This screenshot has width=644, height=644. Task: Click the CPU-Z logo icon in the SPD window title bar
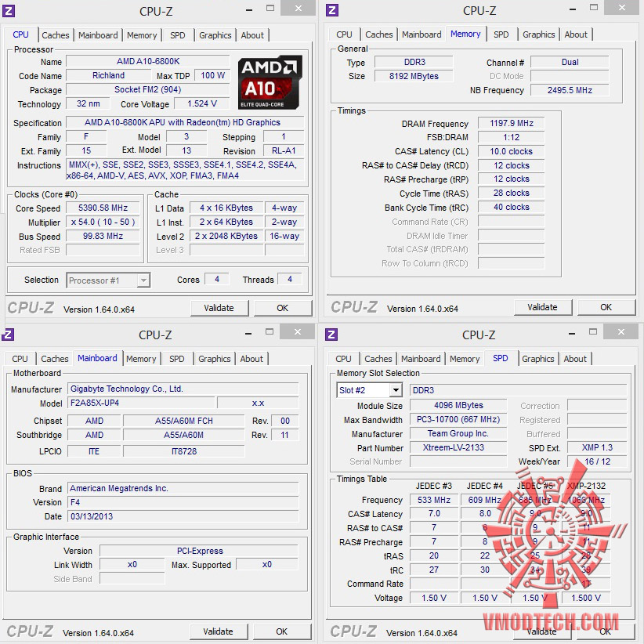tap(331, 335)
